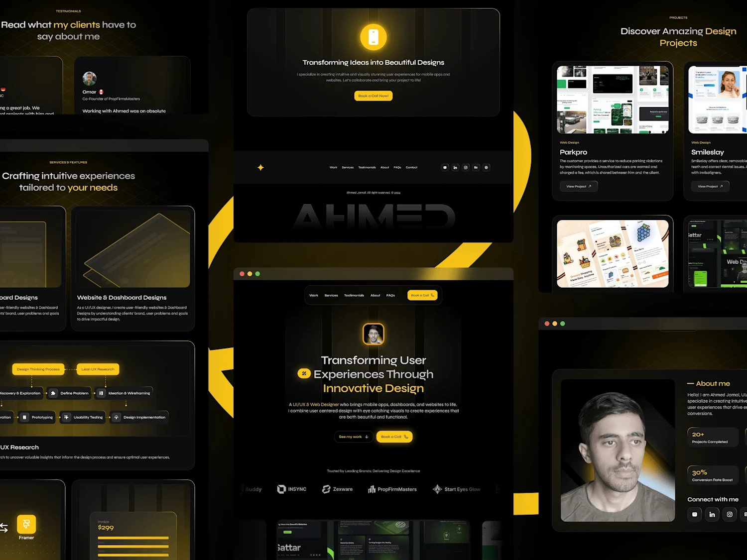Viewport: 747px width, 560px height.
Task: Open FAQs link in the footer menu
Action: click(397, 167)
